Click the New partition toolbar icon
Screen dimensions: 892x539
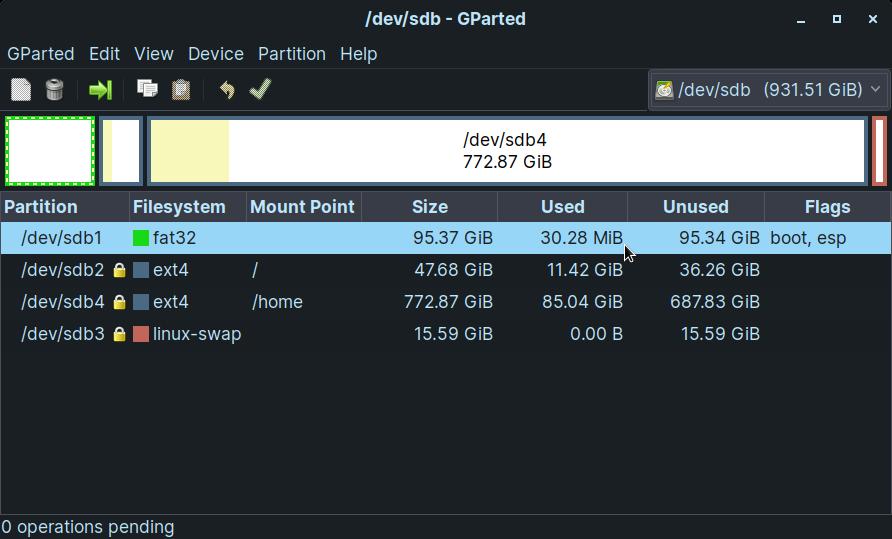tap(21, 89)
